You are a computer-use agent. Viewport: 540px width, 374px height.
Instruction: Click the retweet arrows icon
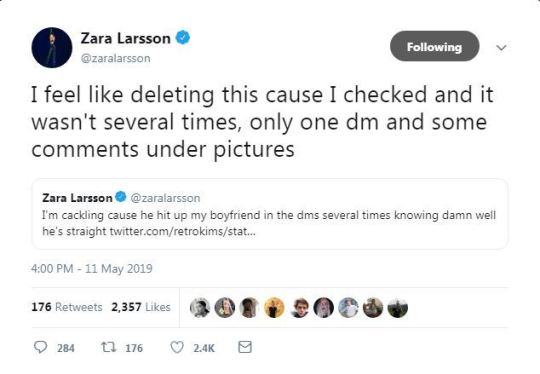pyautogui.click(x=109, y=347)
